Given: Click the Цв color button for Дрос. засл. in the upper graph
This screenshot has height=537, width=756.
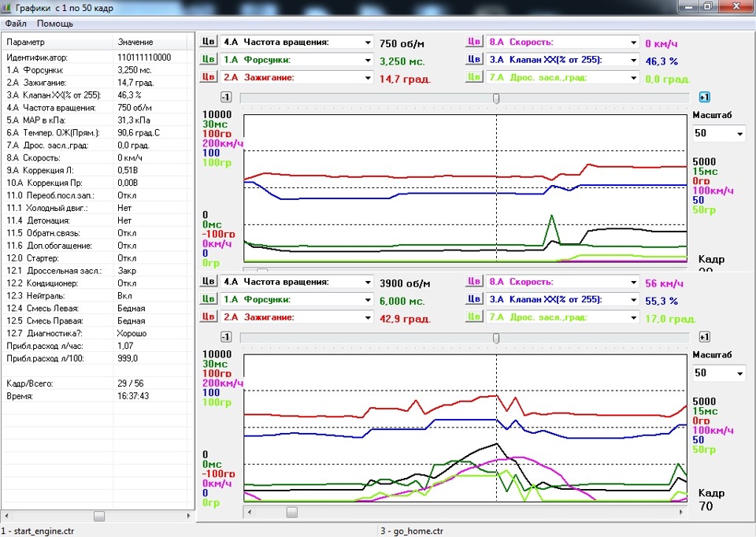Looking at the screenshot, I should (x=474, y=77).
